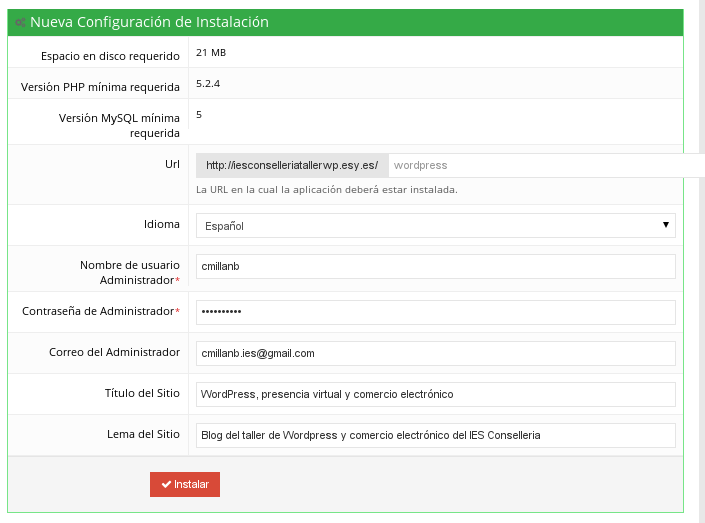This screenshot has height=523, width=705.
Task: Click the wordpress URL path input field
Action: pos(546,165)
